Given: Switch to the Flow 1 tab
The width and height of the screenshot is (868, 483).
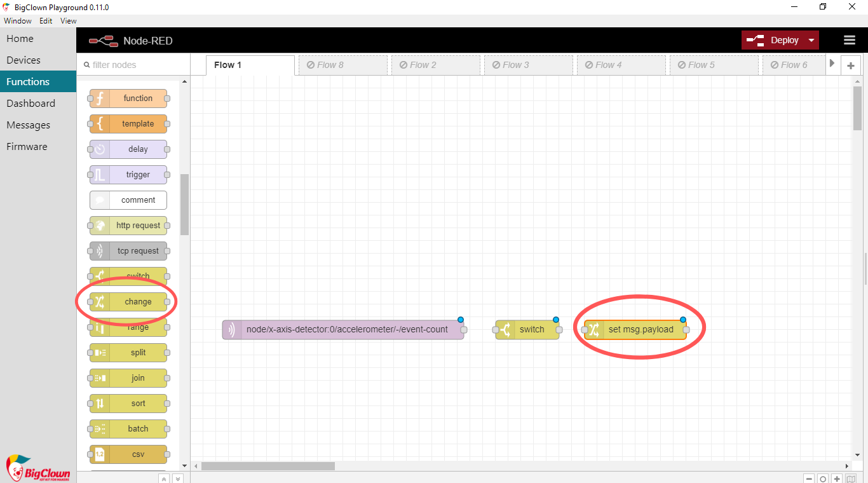Looking at the screenshot, I should pyautogui.click(x=250, y=65).
